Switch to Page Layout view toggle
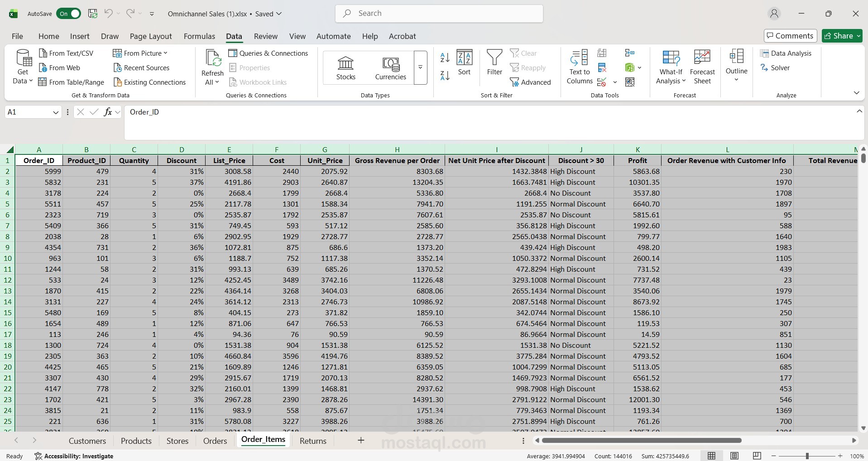The height and width of the screenshot is (461, 868). [734, 456]
